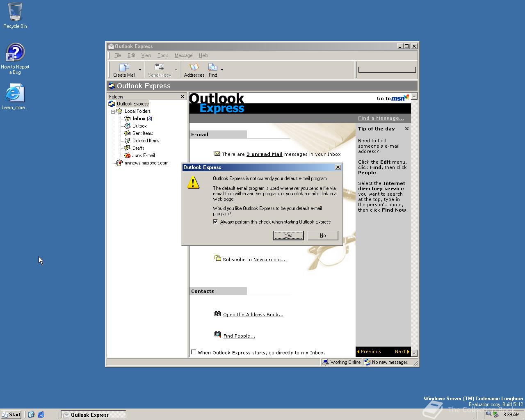The width and height of the screenshot is (525, 420).
Task: Open the Find dropdown arrow
Action: [222, 70]
